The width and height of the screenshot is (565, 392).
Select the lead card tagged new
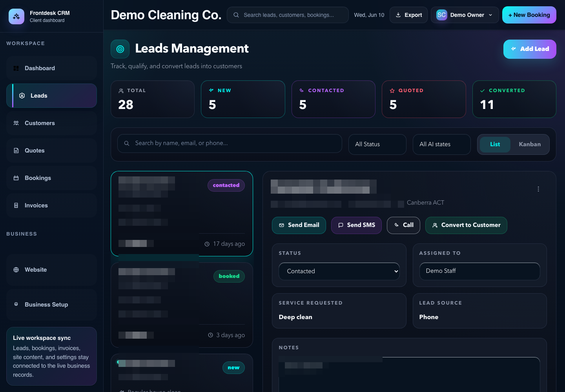[182, 373]
